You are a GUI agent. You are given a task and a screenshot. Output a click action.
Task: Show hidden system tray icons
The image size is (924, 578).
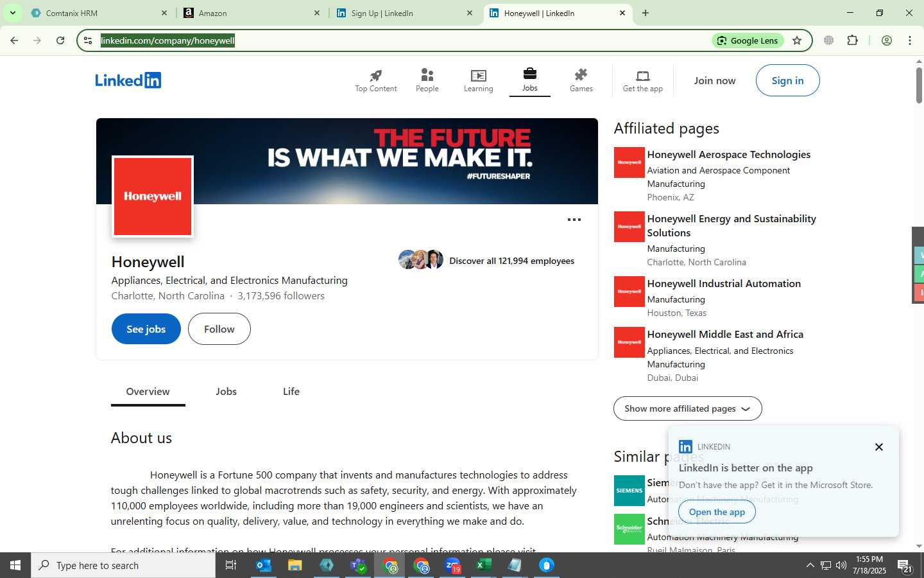[x=810, y=565]
